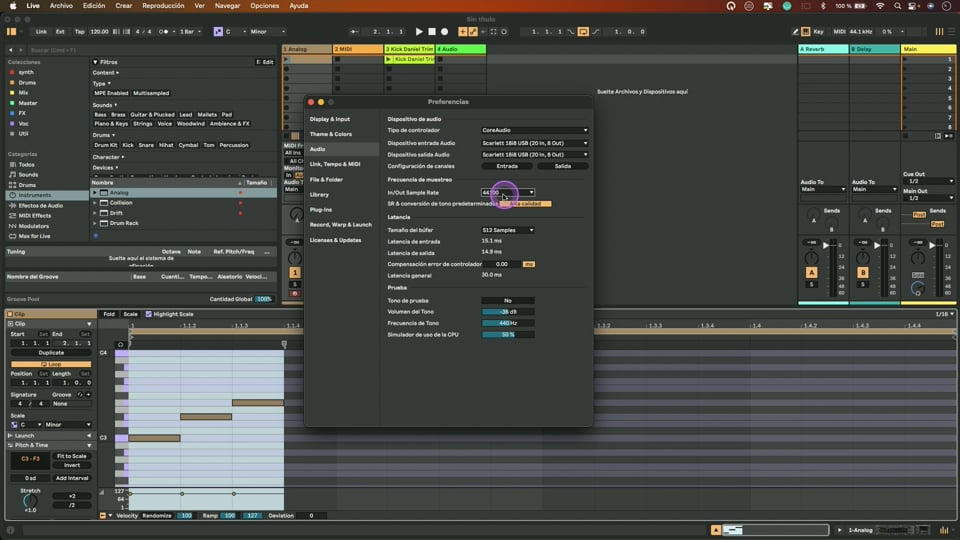The width and height of the screenshot is (960, 540).
Task: Open the Apple menu
Action: tap(12, 6)
